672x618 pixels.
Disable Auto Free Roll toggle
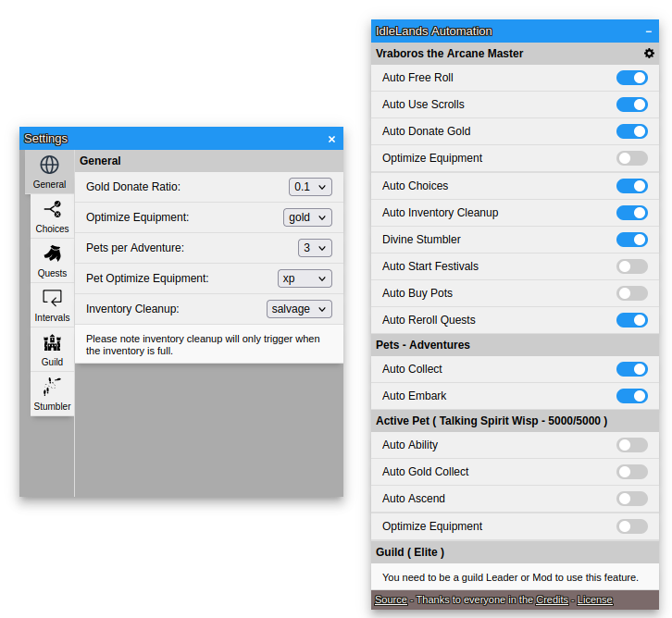(631, 78)
